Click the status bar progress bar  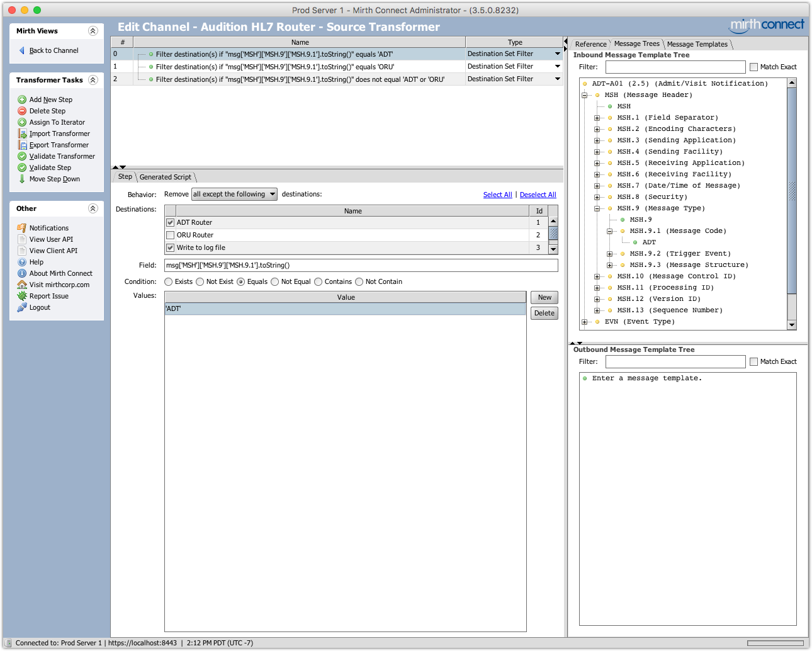(x=775, y=643)
